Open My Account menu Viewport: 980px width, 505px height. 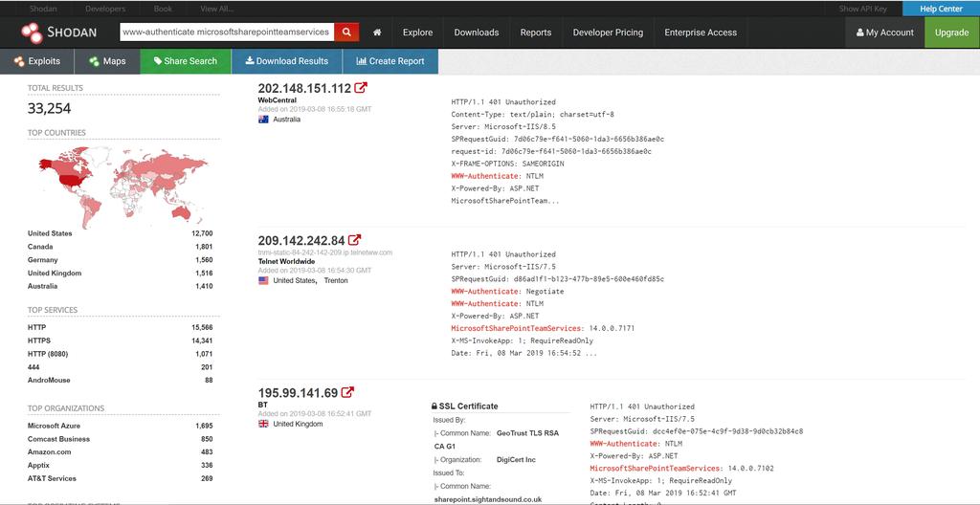[x=885, y=33]
